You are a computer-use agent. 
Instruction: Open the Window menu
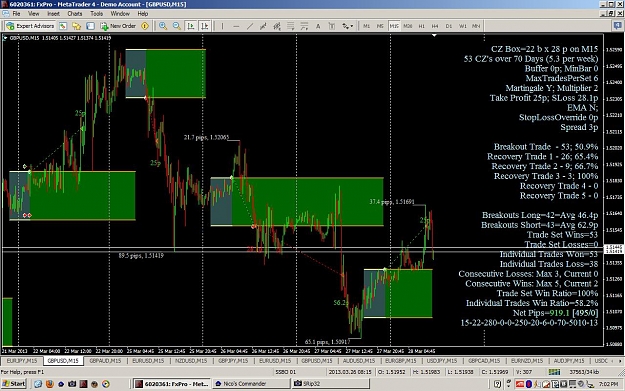click(x=120, y=14)
